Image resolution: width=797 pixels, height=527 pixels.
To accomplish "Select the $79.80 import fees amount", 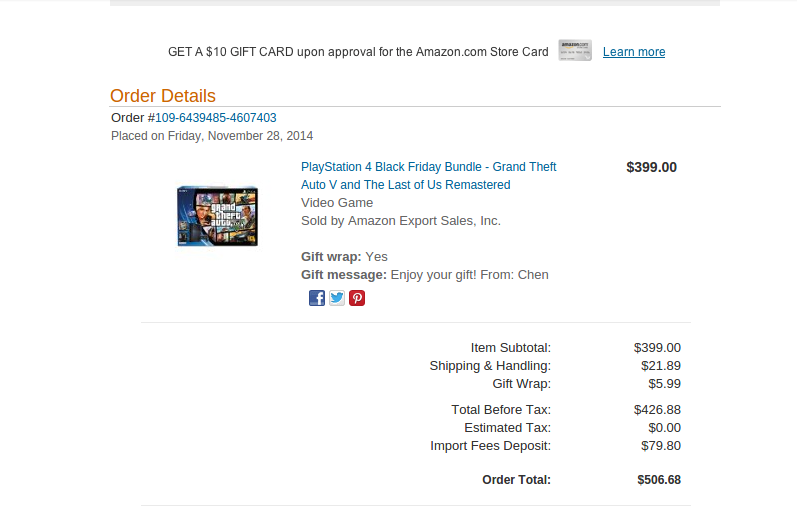I will (661, 446).
